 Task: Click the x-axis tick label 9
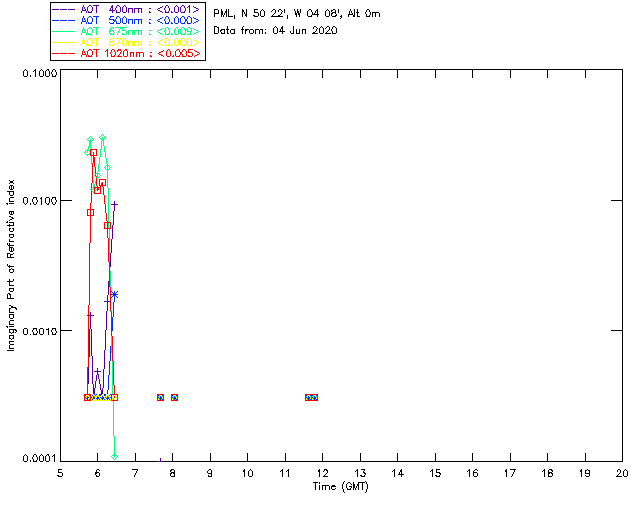coord(210,473)
